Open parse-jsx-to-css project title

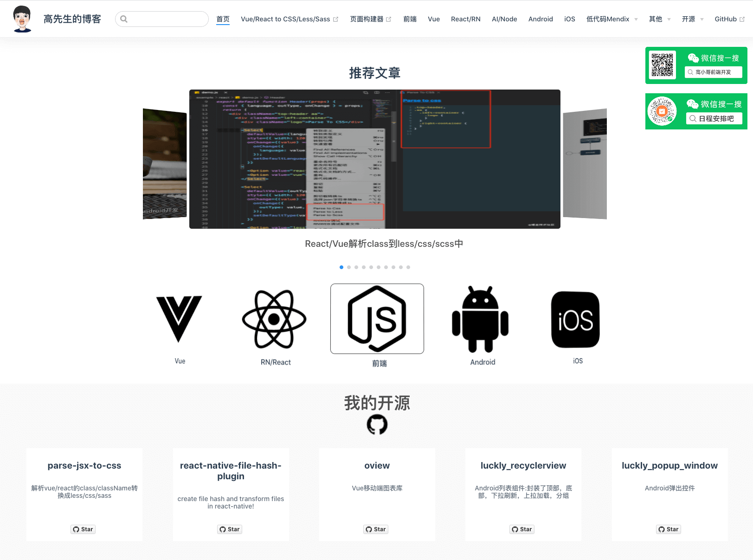[84, 465]
